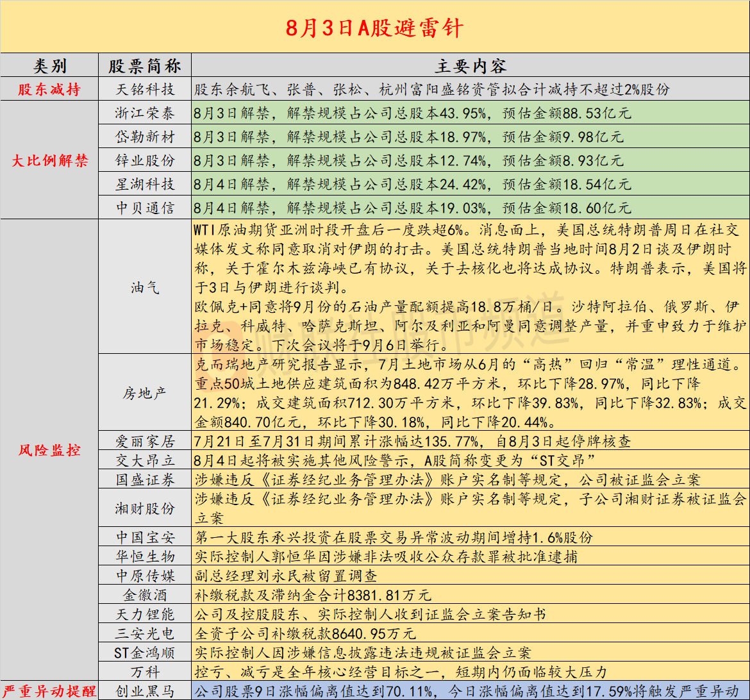This screenshot has height=700, width=750.
Task: Click text '副总经理刘永民被留置调查'
Action: pos(286,575)
